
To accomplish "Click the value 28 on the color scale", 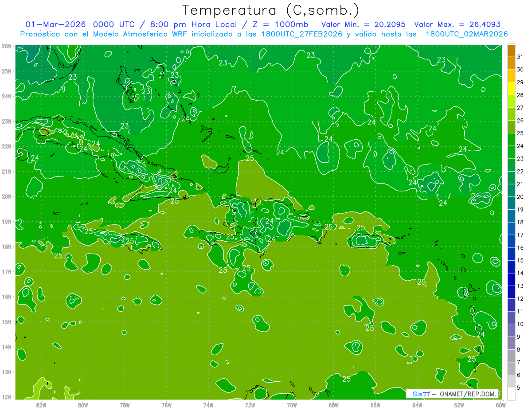I will (520, 95).
